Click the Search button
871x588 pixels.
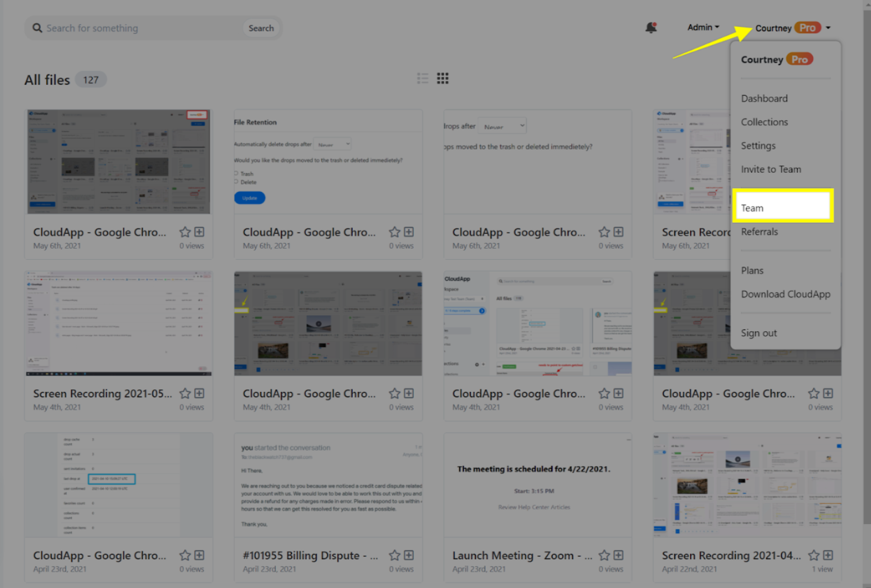click(x=261, y=28)
